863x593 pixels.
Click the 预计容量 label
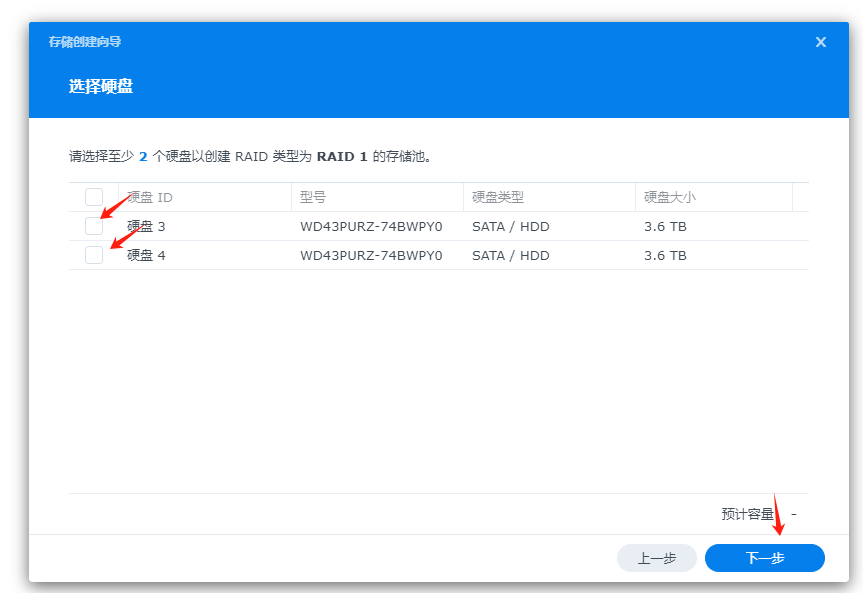[747, 514]
